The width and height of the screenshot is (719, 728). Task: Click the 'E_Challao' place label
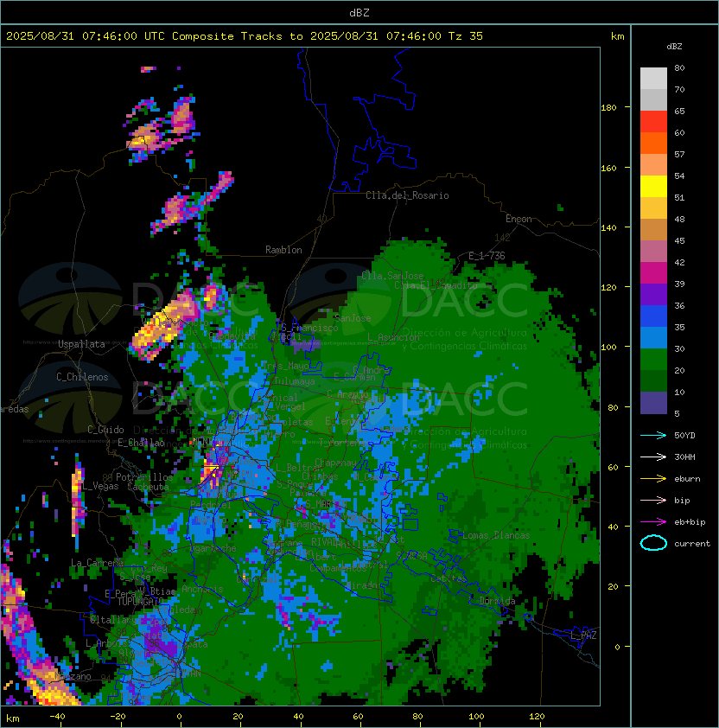coord(141,443)
